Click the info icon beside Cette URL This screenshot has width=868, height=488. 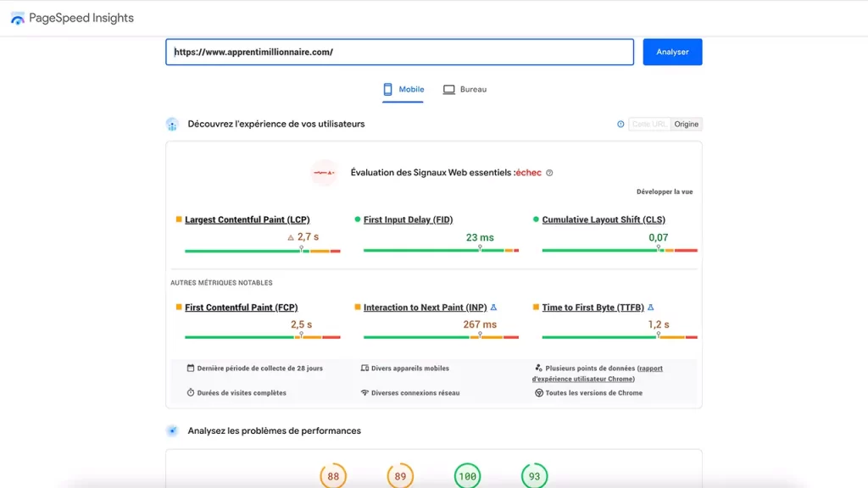tap(620, 124)
